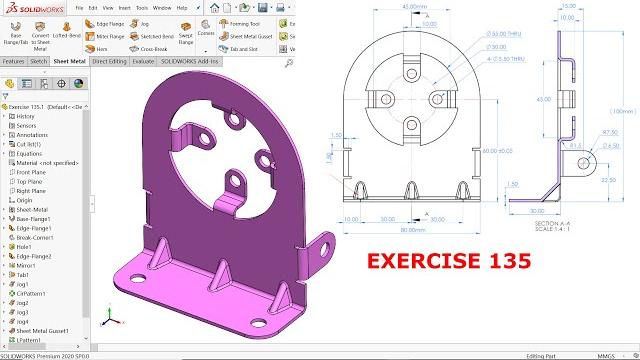This screenshot has width=640, height=360.
Task: Select Convert to Sheet Metal tool
Action: coord(40,36)
